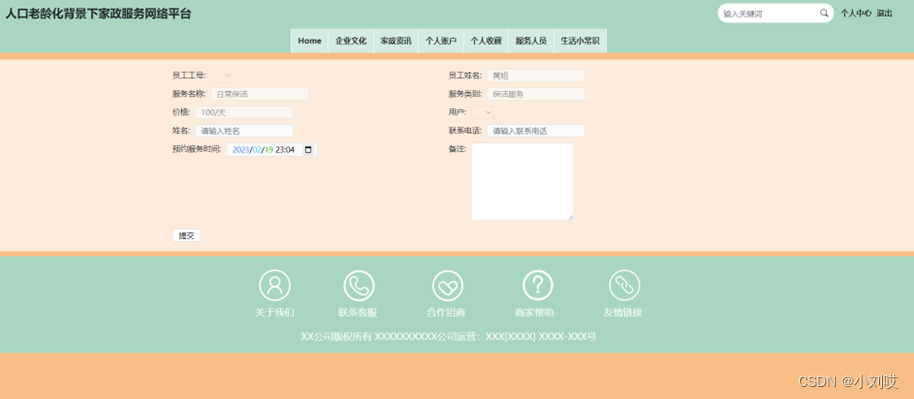Screen dimensions: 914x399
Task: Click the site title 人口老龄化背景下家政服务网络平台
Action: [x=99, y=14]
